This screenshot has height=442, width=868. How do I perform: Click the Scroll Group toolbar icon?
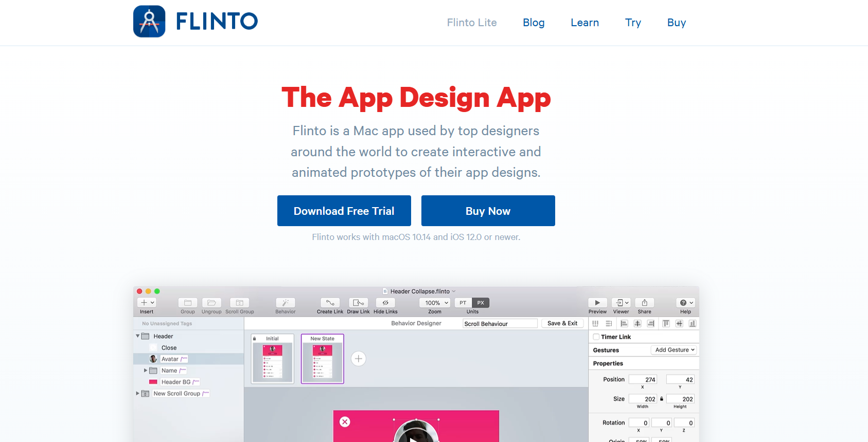239,303
